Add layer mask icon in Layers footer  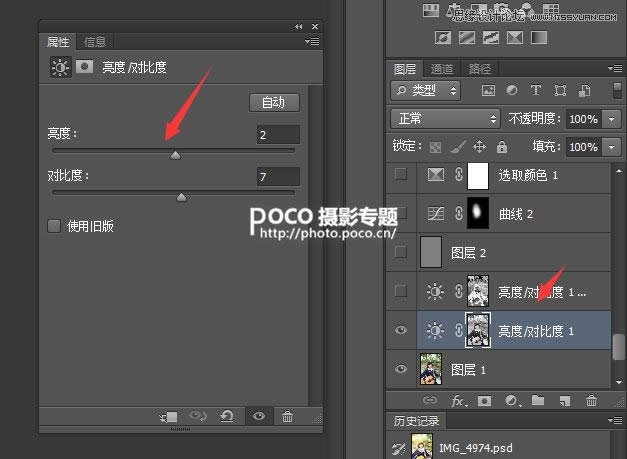click(x=484, y=400)
